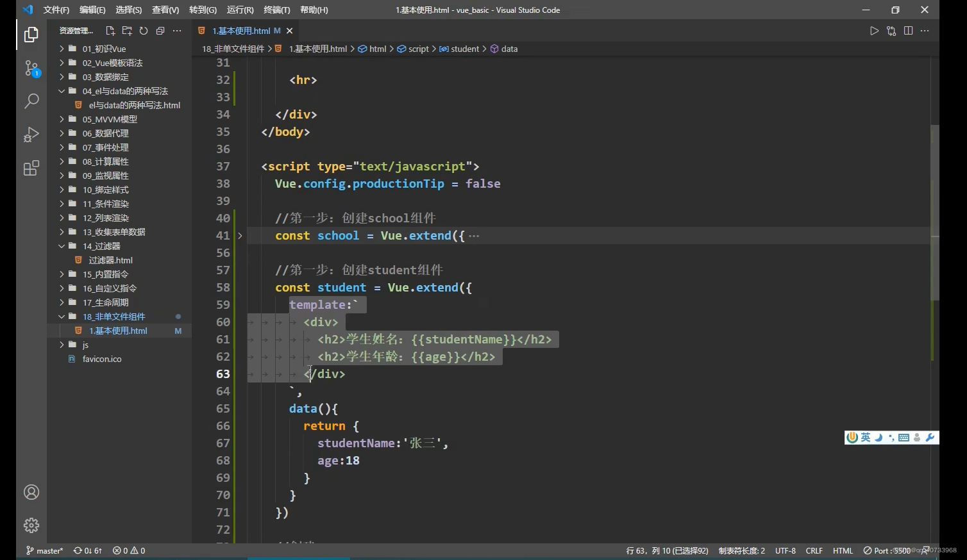967x560 pixels.
Task: Open Run and Debug view
Action: click(31, 135)
